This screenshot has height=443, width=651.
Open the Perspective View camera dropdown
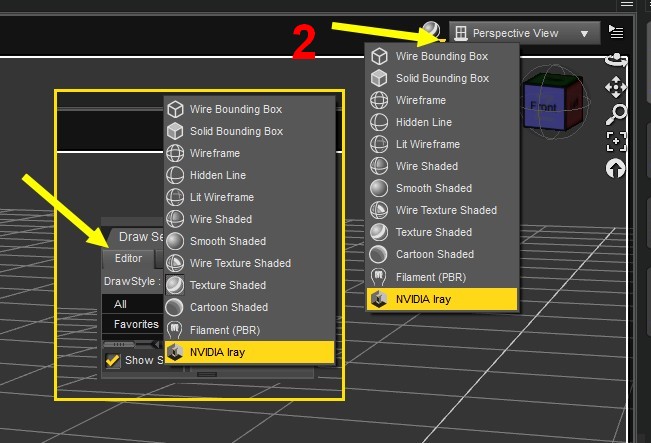click(x=524, y=33)
